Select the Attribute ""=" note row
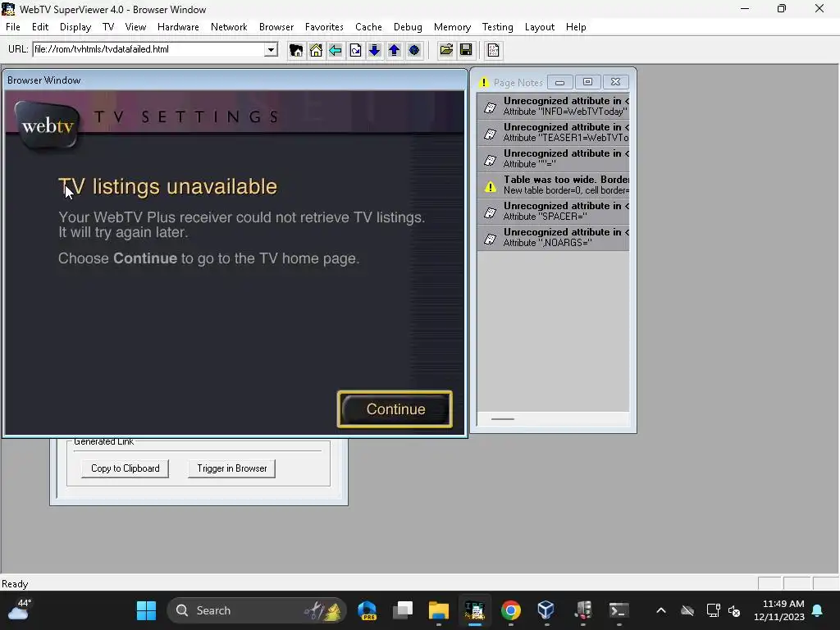 [x=553, y=158]
